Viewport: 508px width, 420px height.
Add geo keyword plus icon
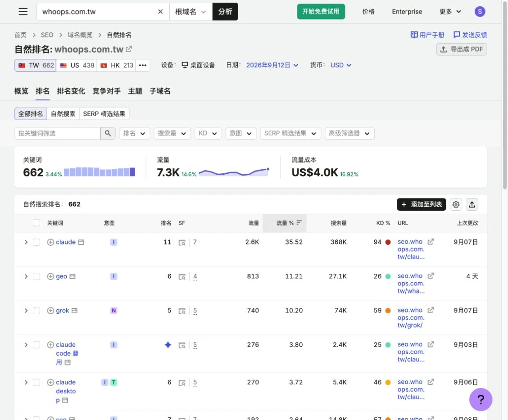pyautogui.click(x=50, y=276)
